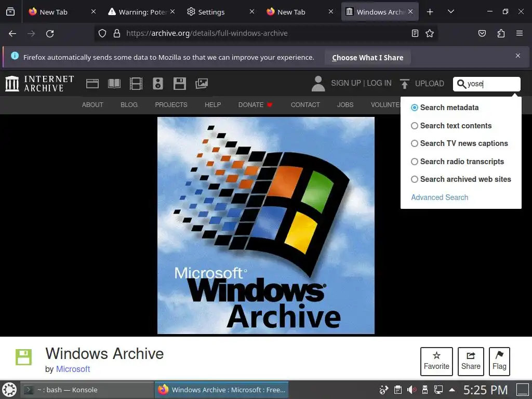Reload the current page
532x399 pixels.
tap(50, 33)
